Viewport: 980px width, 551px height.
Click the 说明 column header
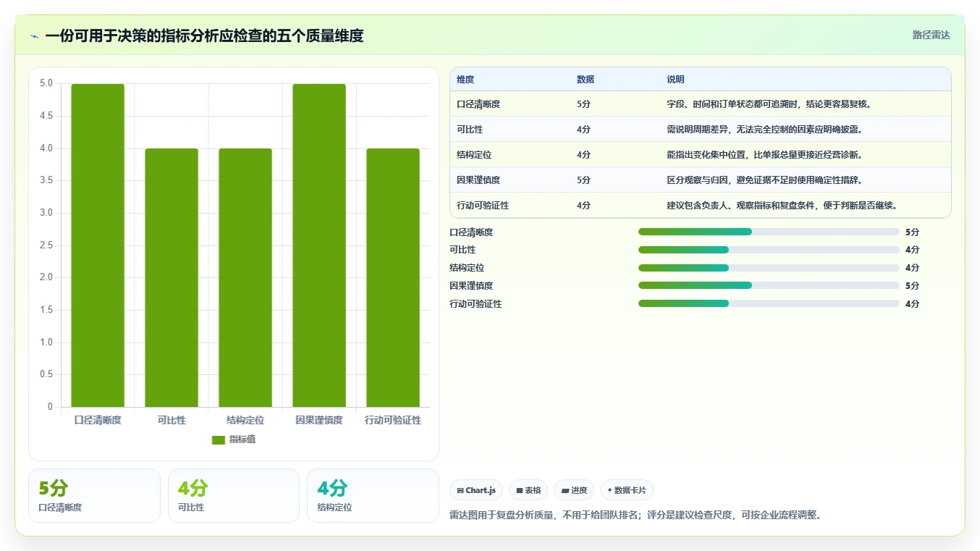coord(675,80)
